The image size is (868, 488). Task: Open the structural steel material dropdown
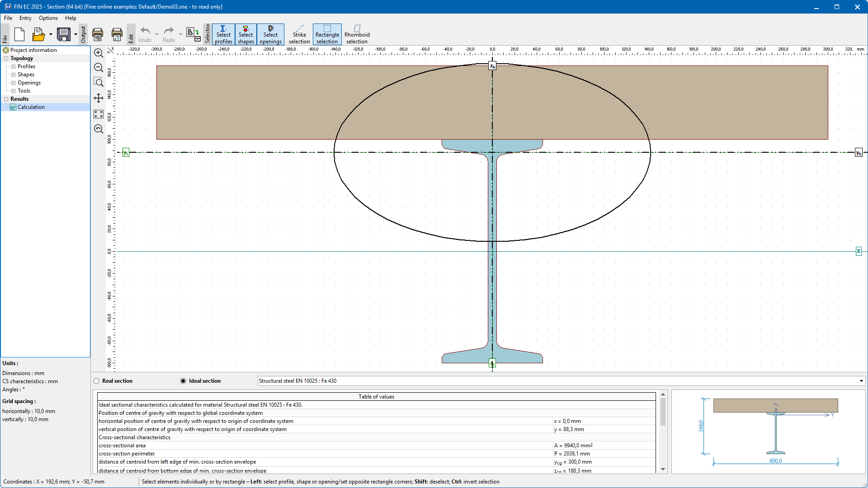(x=861, y=381)
